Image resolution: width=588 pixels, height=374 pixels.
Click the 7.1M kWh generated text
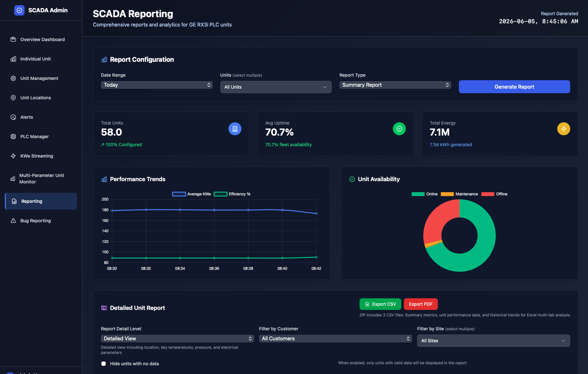point(451,145)
